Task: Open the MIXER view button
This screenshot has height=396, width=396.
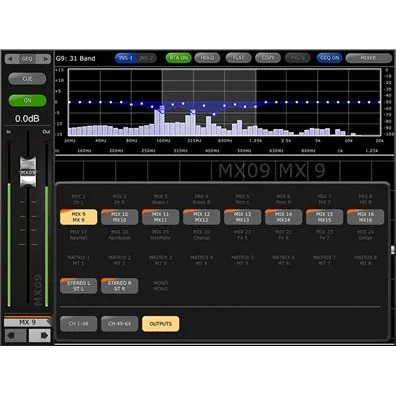Action: (368, 58)
